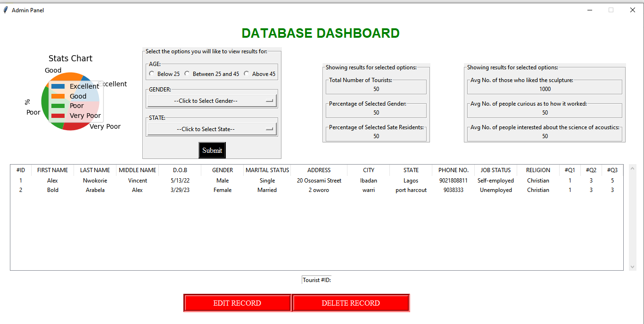The height and width of the screenshot is (324, 644).
Task: Click the Single marital status cell
Action: click(267, 181)
